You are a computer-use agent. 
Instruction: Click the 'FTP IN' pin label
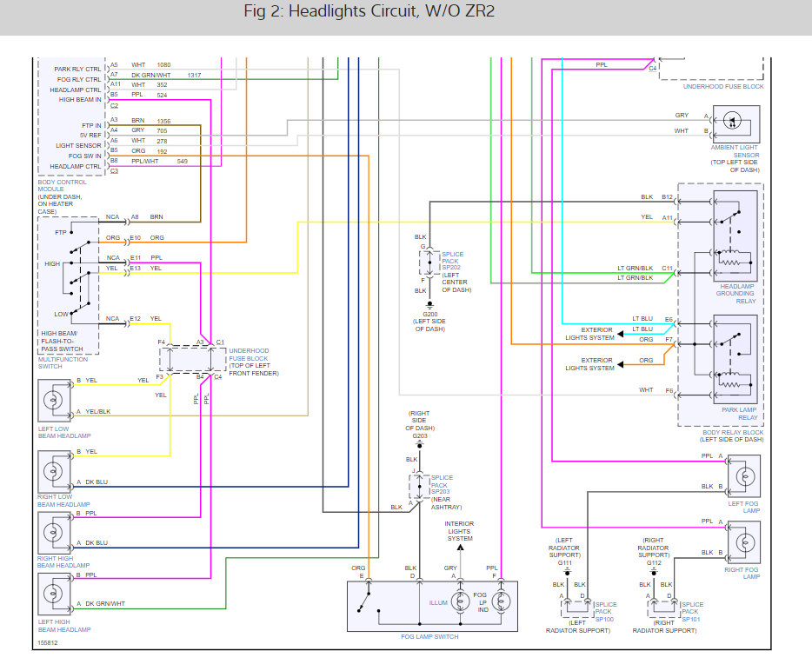[91, 125]
